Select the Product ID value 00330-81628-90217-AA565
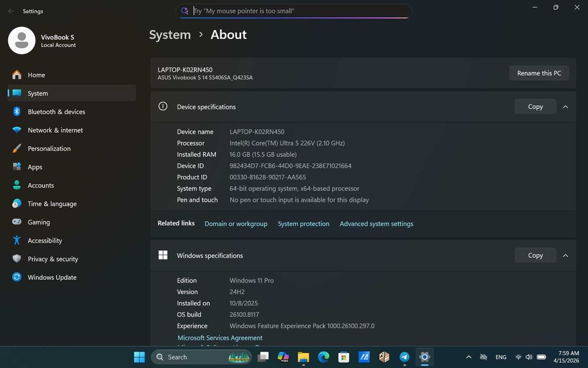588x368 pixels. click(268, 177)
